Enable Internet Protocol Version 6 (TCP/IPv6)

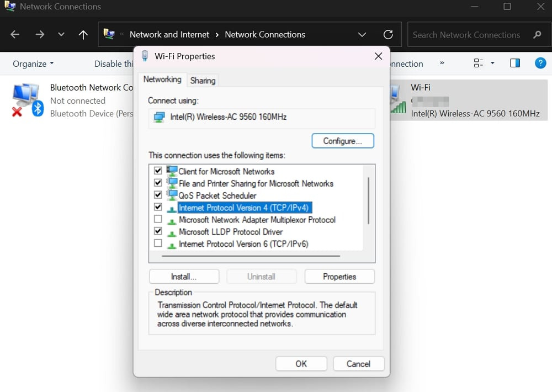tap(158, 243)
